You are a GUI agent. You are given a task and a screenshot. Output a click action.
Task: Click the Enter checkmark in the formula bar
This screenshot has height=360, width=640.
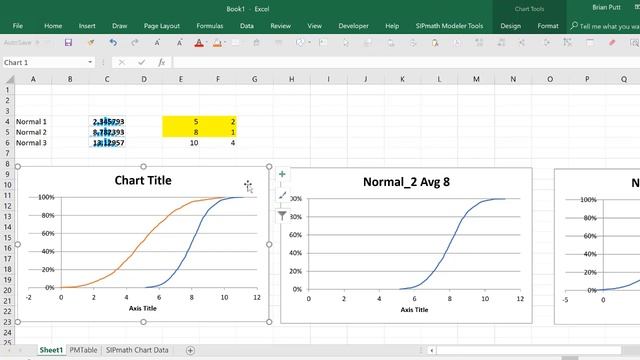(142, 62)
